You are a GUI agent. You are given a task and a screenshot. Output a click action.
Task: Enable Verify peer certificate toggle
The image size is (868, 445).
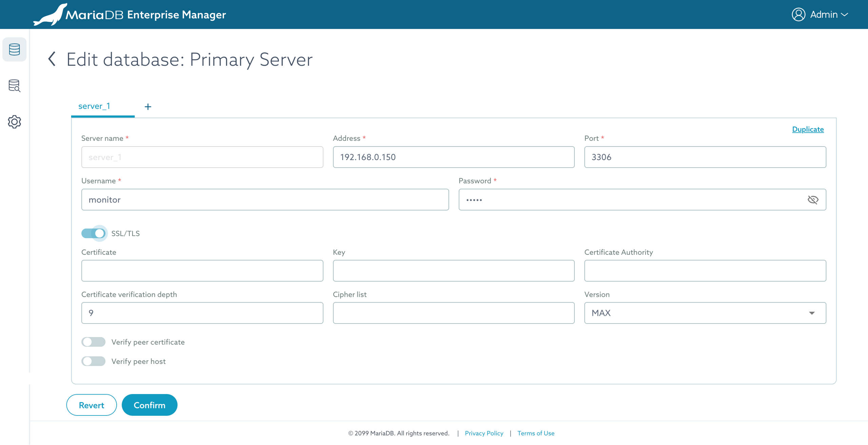pyautogui.click(x=93, y=342)
